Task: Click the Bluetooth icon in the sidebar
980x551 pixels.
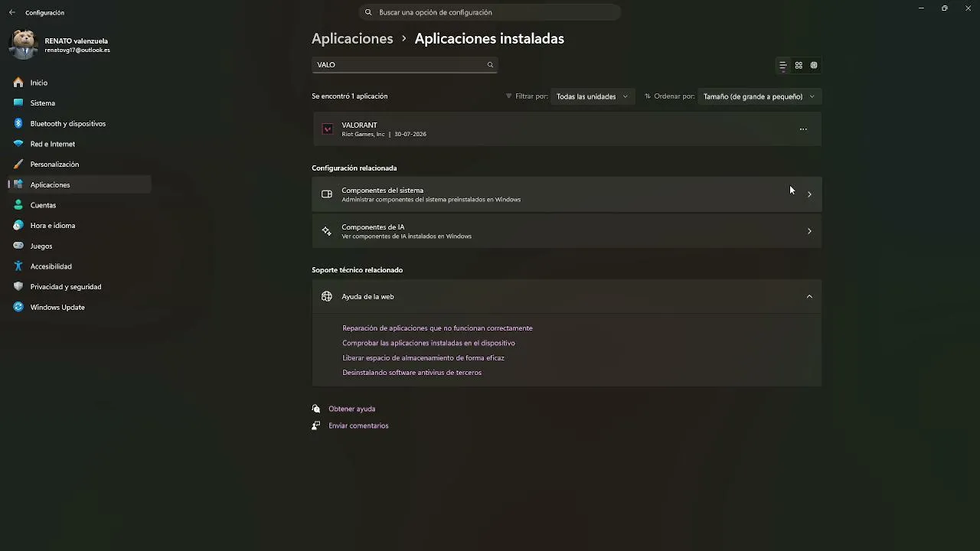Action: click(18, 123)
